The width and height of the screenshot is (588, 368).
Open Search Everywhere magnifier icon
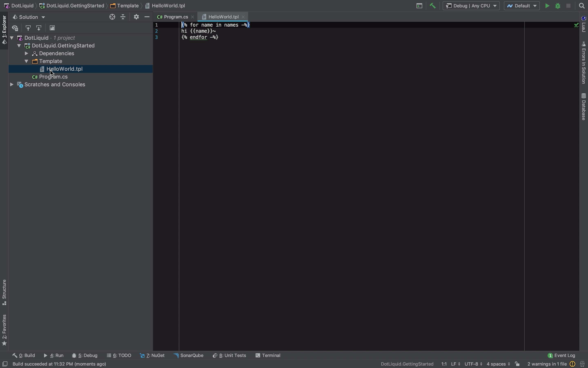tap(582, 6)
